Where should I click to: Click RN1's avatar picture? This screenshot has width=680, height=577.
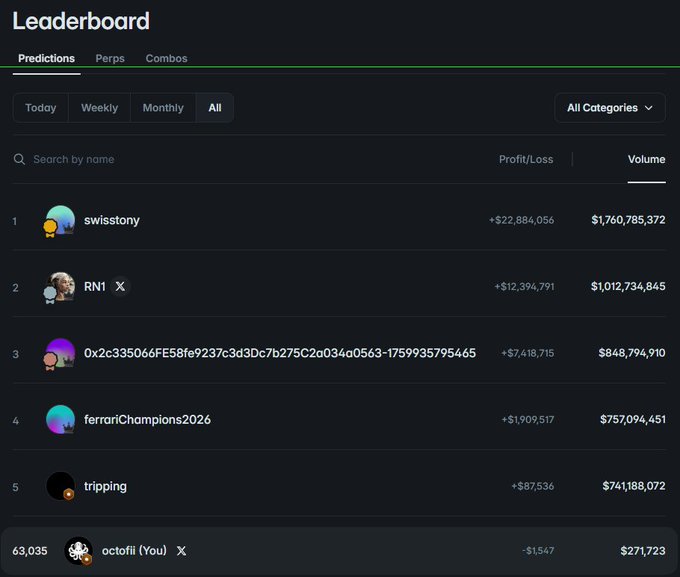pos(60,286)
